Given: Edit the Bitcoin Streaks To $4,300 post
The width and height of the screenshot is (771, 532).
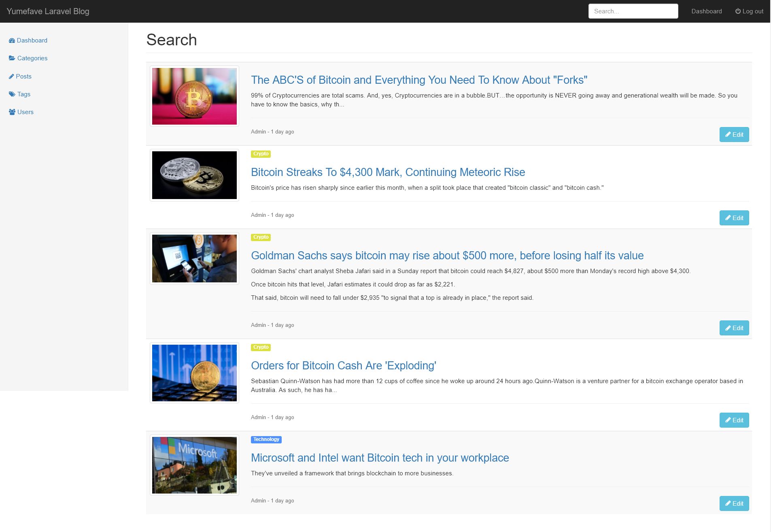Looking at the screenshot, I should click(734, 218).
